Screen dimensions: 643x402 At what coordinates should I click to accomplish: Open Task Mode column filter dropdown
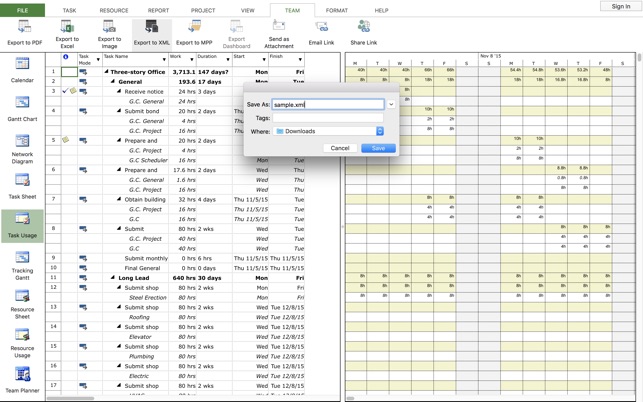(98, 60)
